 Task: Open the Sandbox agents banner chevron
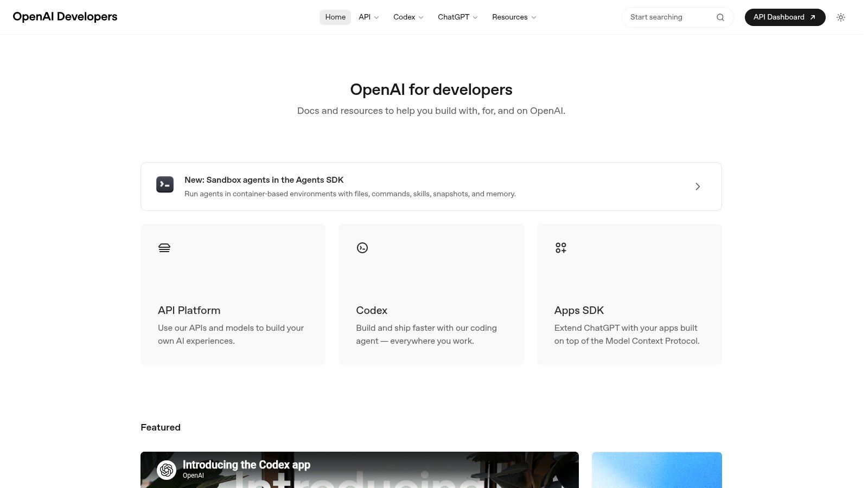click(698, 187)
